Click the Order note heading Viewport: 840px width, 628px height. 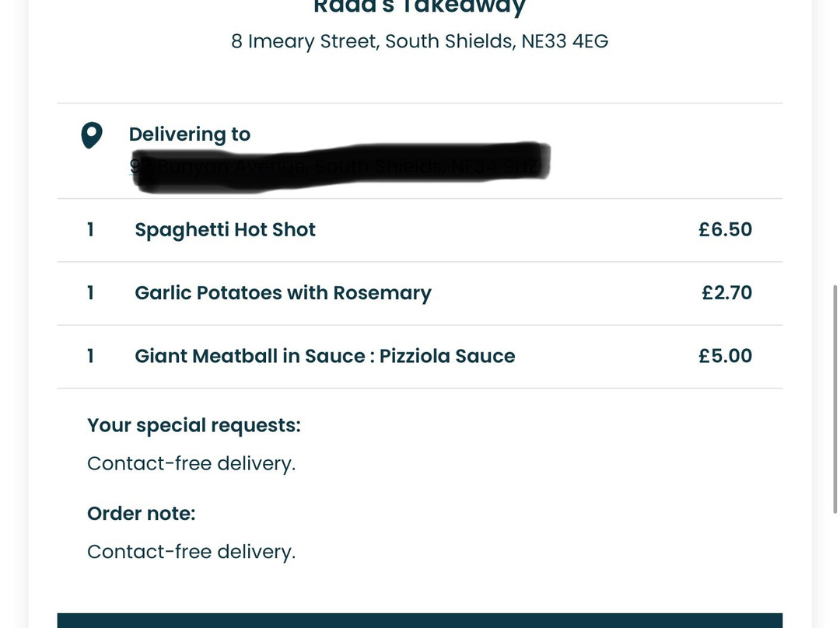(x=142, y=514)
